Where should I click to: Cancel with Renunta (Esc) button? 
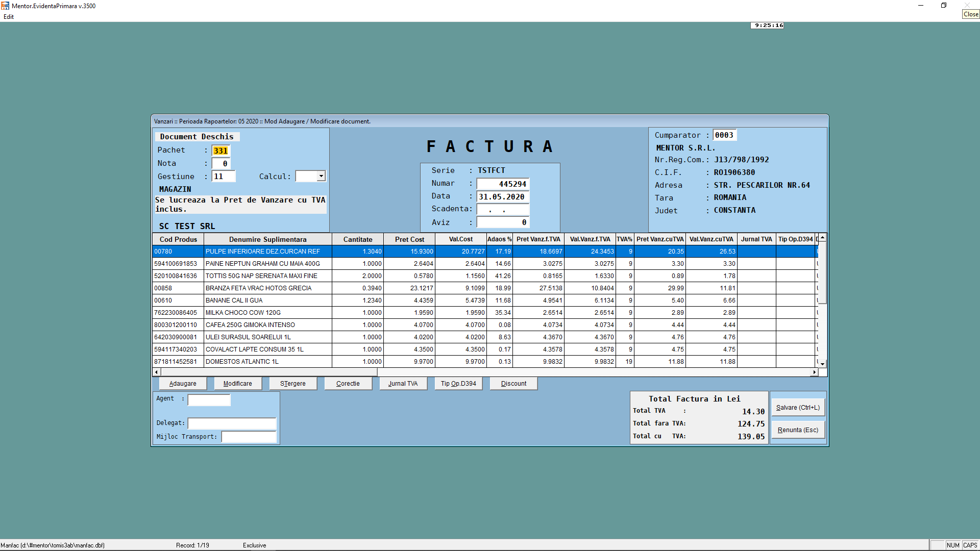pos(797,430)
